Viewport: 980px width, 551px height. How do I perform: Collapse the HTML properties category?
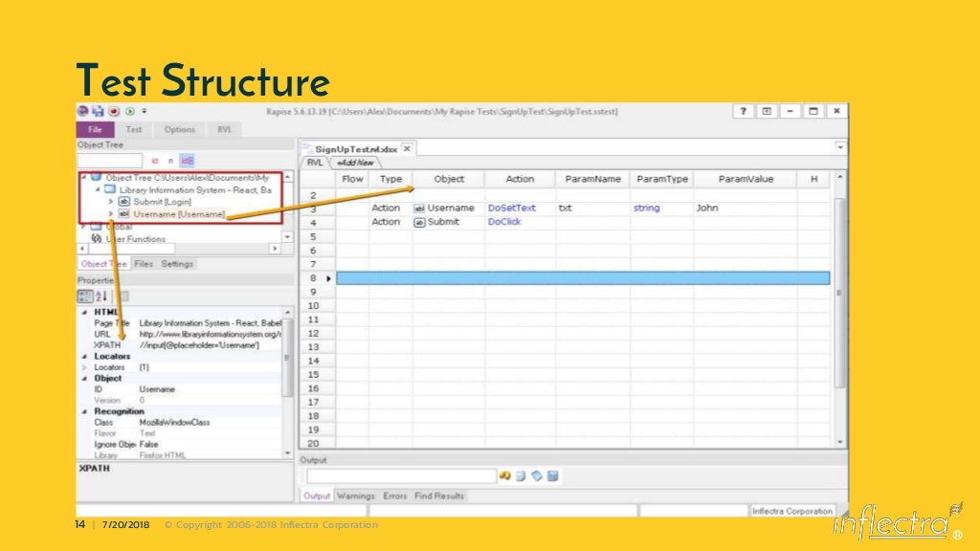84,312
